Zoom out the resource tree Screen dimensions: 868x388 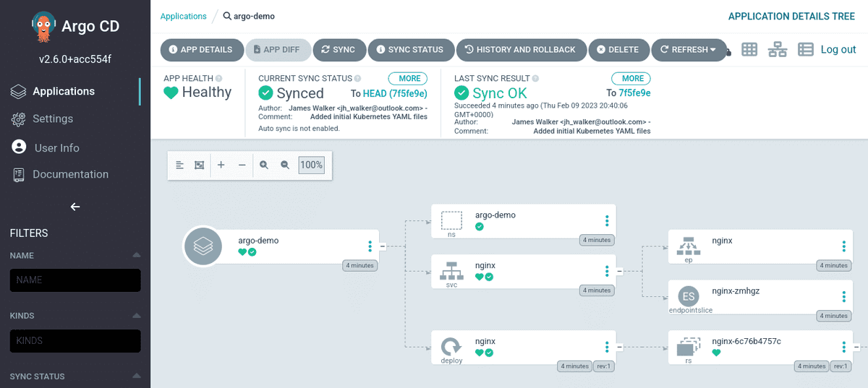[285, 165]
